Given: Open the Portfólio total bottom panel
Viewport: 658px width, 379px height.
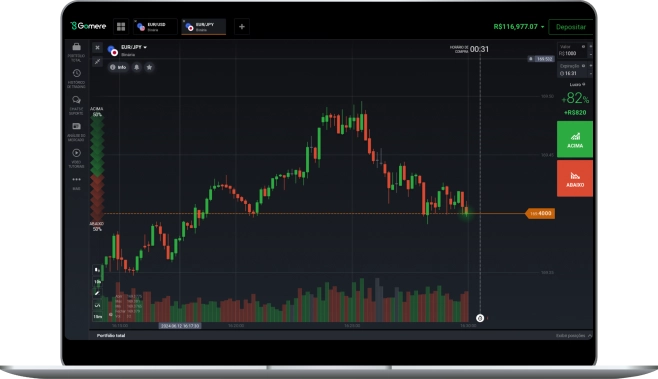Looking at the screenshot, I should pyautogui.click(x=111, y=336).
